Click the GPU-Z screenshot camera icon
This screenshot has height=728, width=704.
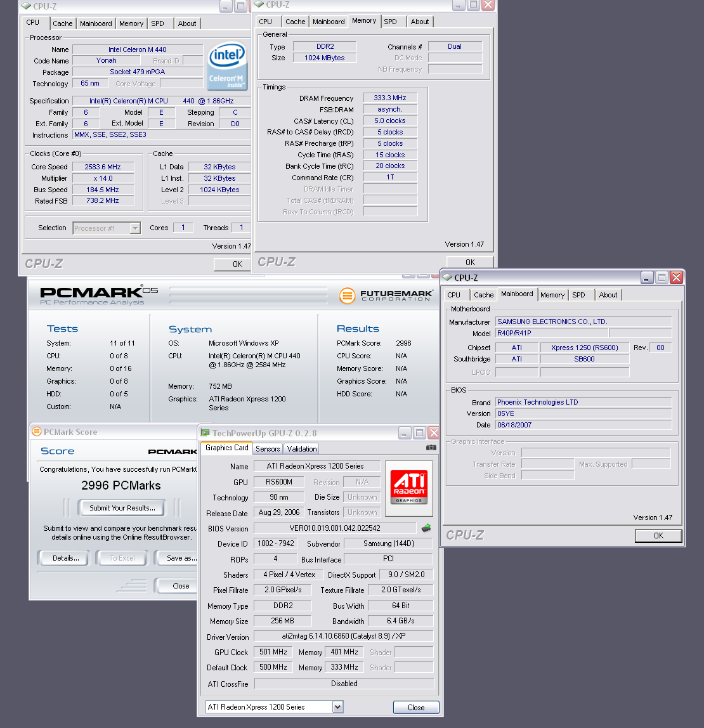click(431, 448)
